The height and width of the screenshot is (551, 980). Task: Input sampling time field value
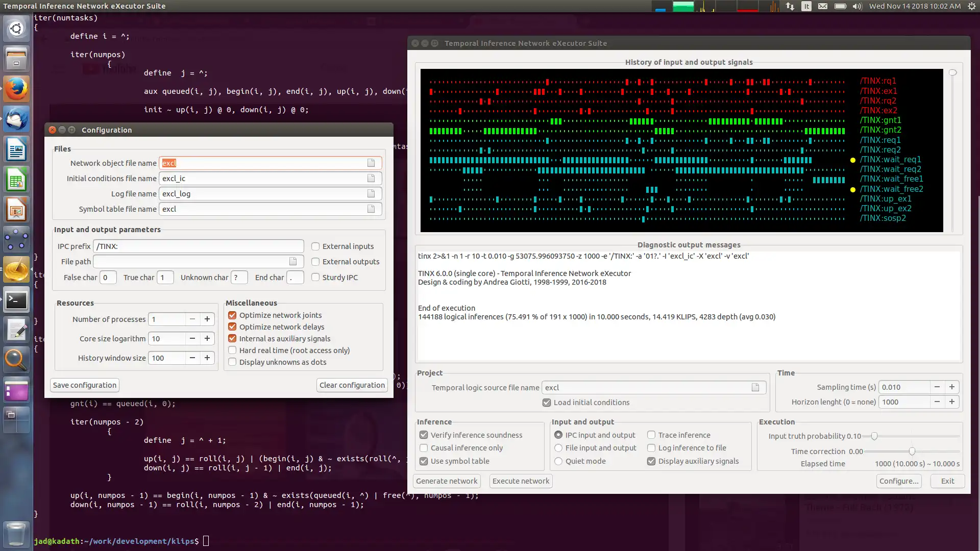pos(904,387)
